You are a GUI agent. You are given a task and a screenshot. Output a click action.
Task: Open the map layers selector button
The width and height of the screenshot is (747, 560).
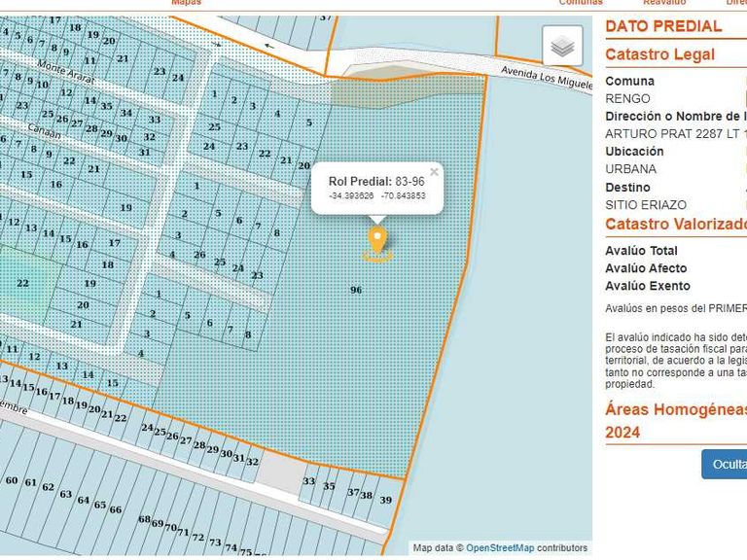[x=562, y=47]
